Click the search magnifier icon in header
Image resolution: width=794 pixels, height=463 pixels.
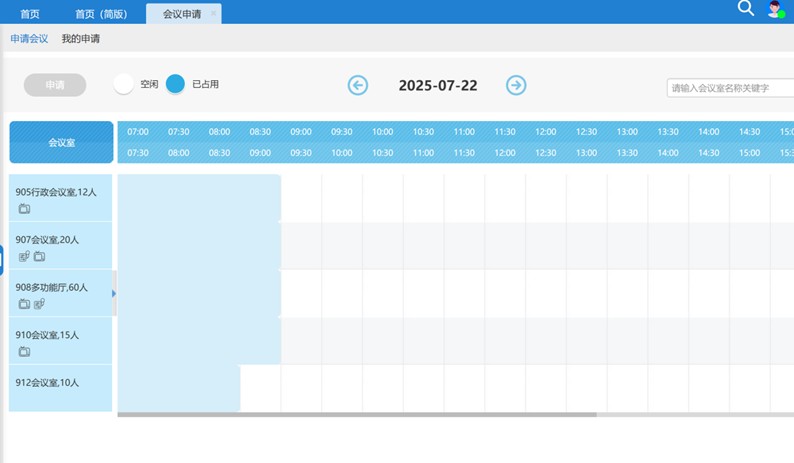point(745,9)
